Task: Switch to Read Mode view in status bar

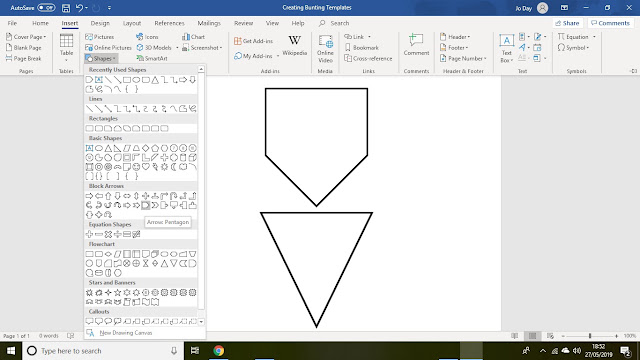Action: (515, 336)
